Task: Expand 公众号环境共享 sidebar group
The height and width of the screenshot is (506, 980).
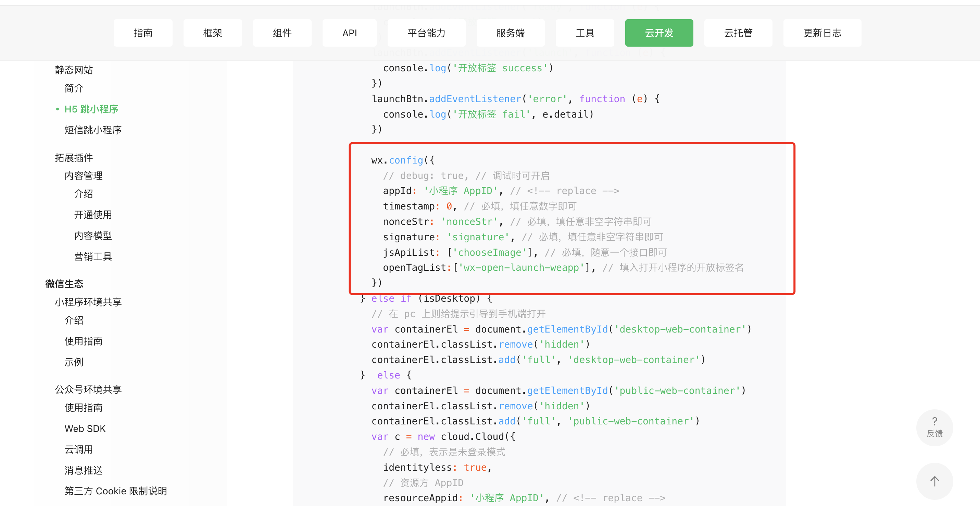Action: (x=88, y=389)
